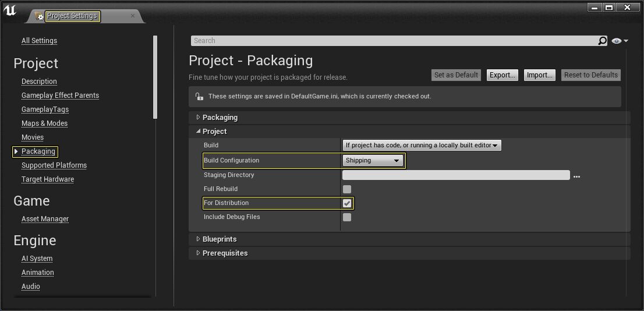Collapse the Project section

[x=199, y=132]
